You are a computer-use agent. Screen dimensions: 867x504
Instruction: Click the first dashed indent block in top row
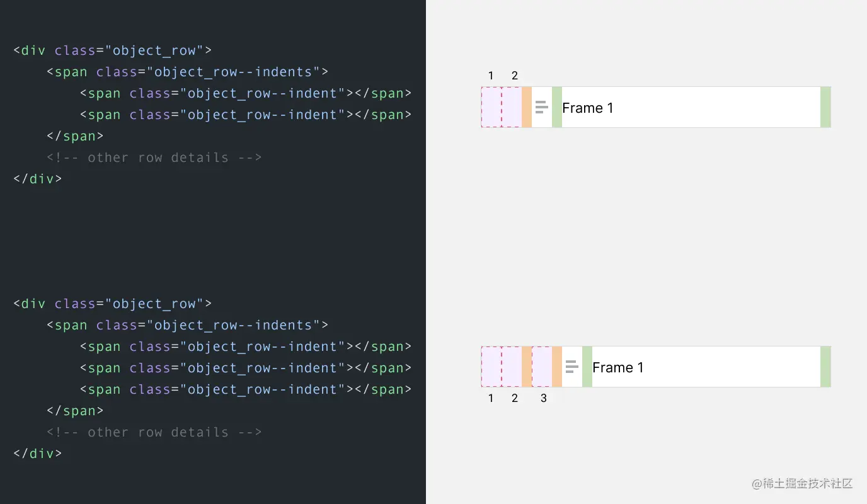pos(491,107)
